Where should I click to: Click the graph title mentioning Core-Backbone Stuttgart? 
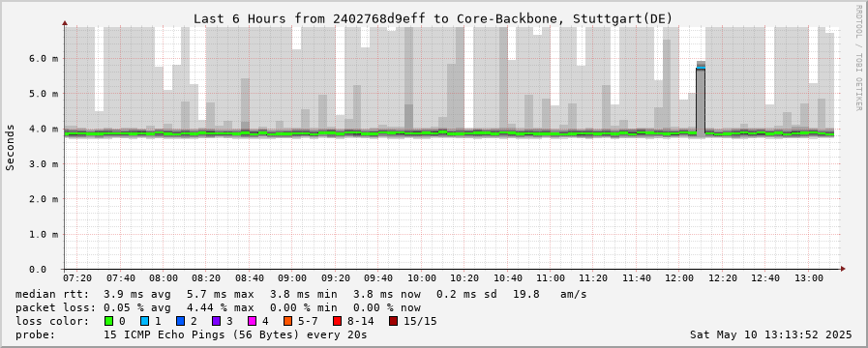point(433,18)
